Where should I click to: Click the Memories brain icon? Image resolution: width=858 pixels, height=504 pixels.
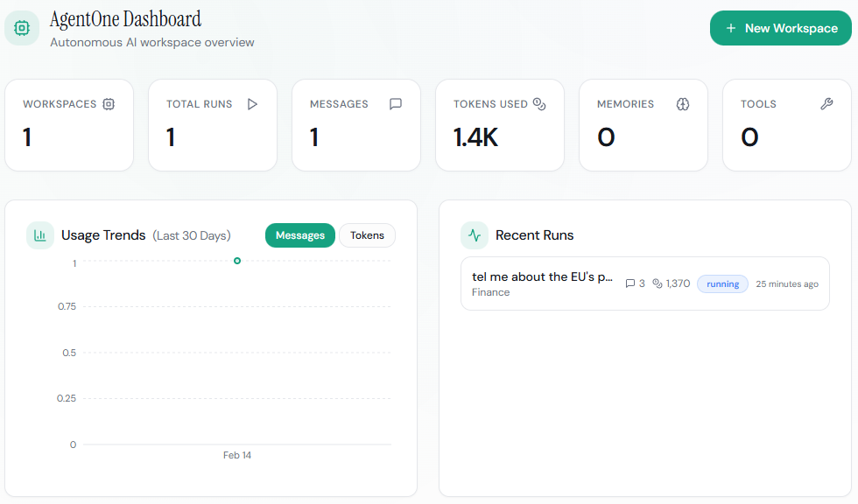pos(683,104)
